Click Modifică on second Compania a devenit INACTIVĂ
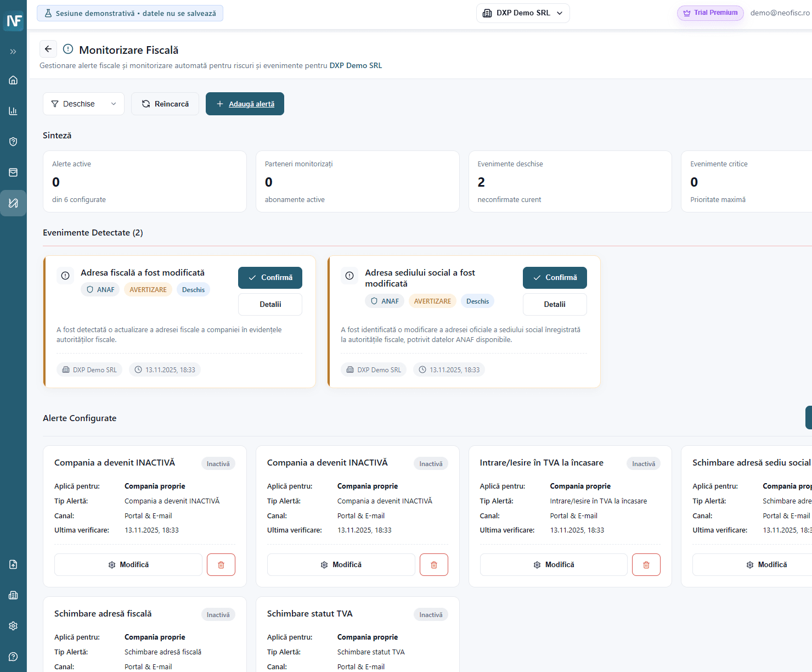 pos(341,564)
